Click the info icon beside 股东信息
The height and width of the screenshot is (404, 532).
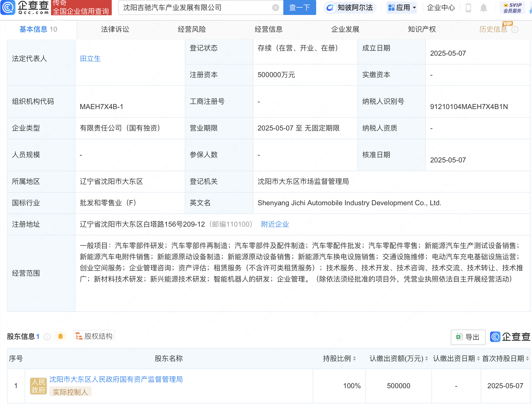click(47, 337)
